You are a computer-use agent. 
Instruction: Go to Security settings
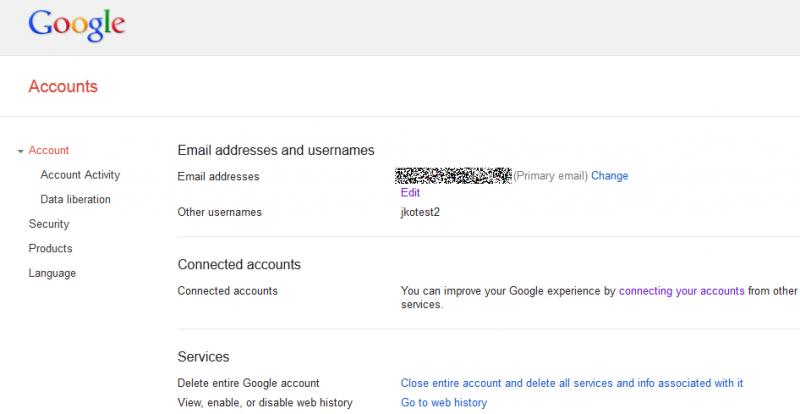(49, 224)
